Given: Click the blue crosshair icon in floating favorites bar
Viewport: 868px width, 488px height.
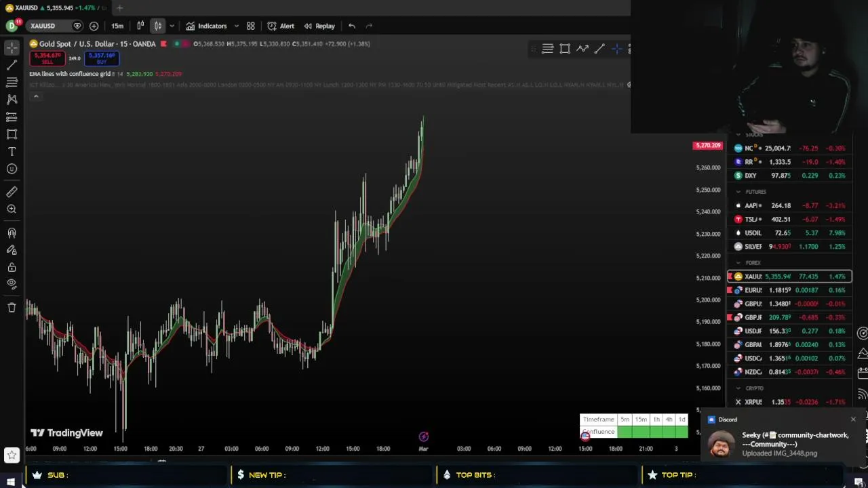Looking at the screenshot, I should (616, 49).
